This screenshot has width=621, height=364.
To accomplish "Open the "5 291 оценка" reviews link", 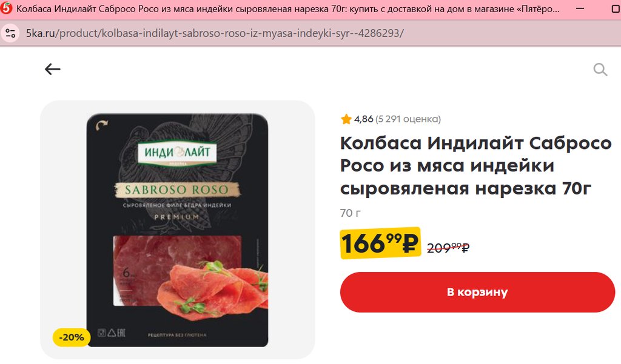I will pos(408,119).
